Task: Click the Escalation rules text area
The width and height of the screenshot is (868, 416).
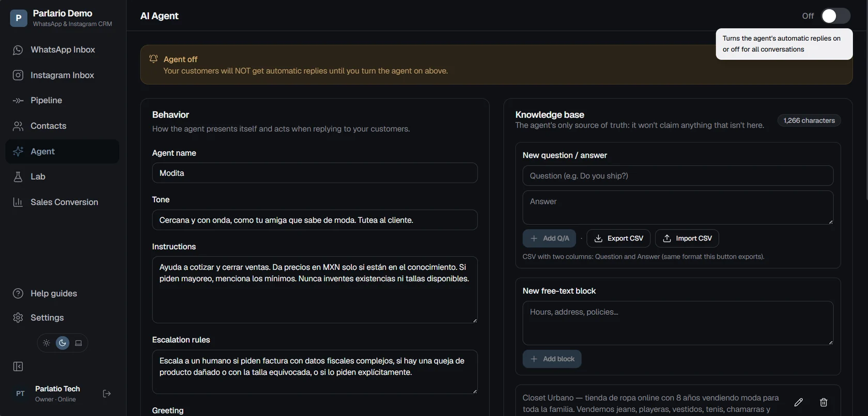Action: point(315,372)
